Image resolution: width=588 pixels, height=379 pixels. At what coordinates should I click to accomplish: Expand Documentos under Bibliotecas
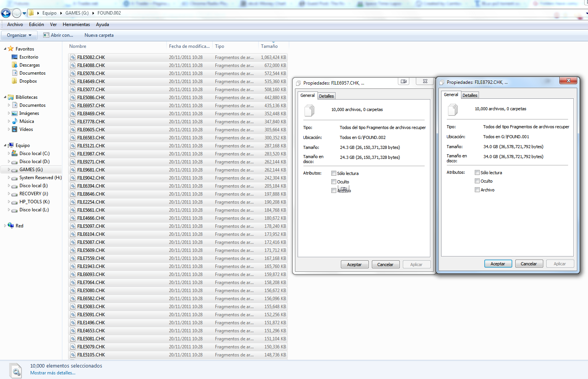(x=9, y=105)
